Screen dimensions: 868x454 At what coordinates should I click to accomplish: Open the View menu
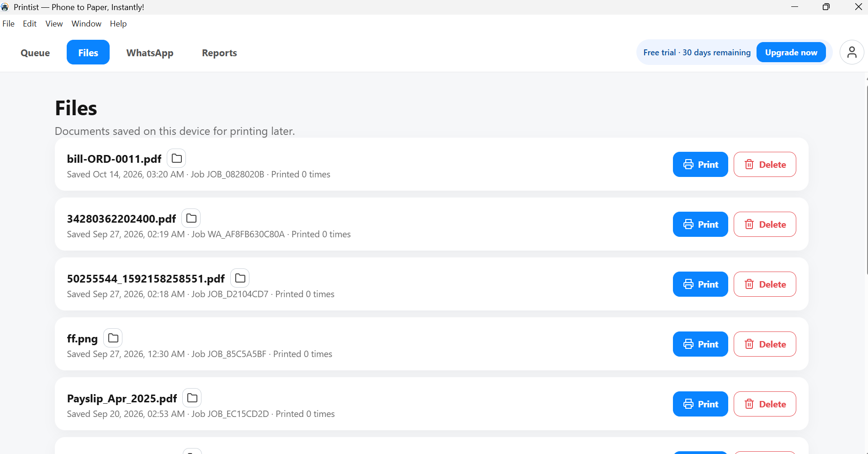[54, 24]
